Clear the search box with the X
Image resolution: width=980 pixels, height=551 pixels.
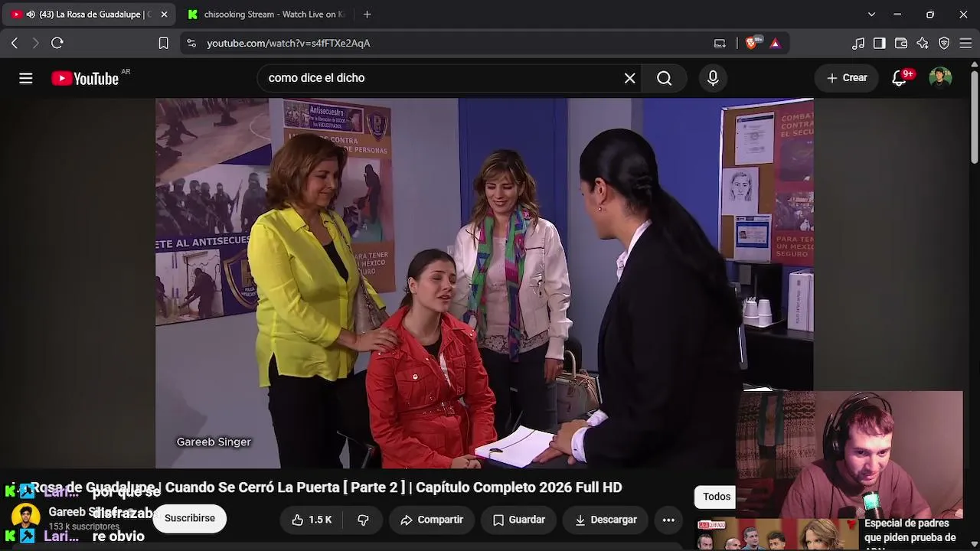(x=629, y=78)
